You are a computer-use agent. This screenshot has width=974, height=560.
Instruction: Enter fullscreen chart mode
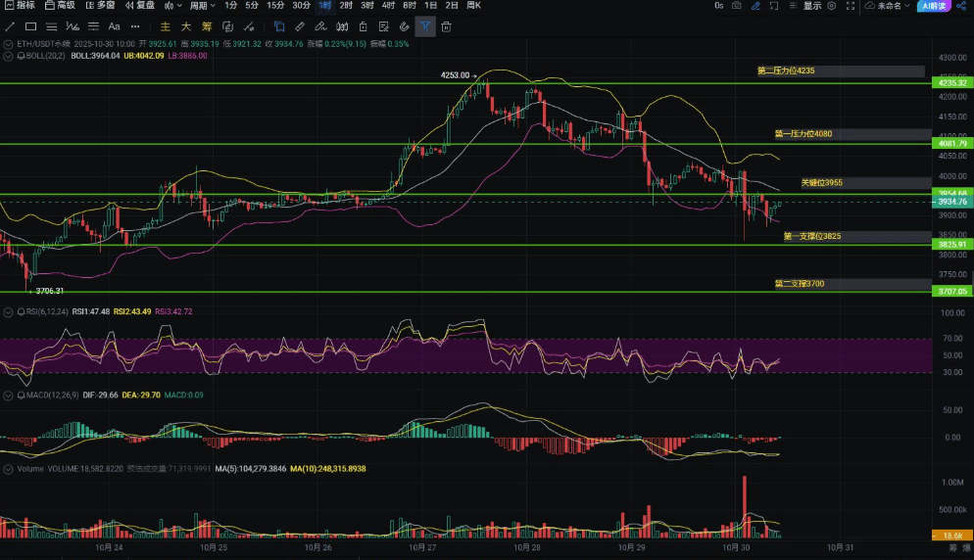[850, 6]
